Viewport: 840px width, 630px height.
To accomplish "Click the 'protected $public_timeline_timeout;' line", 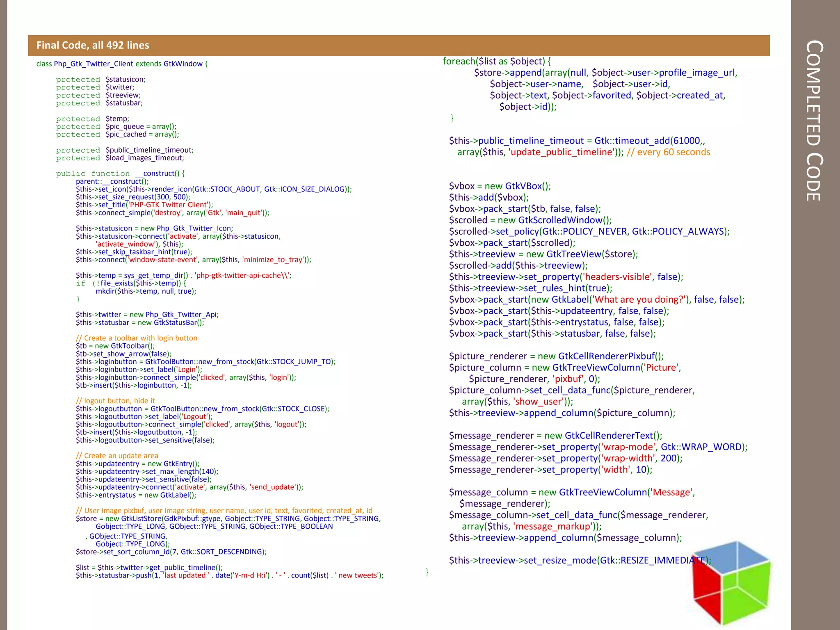I will coord(125,150).
